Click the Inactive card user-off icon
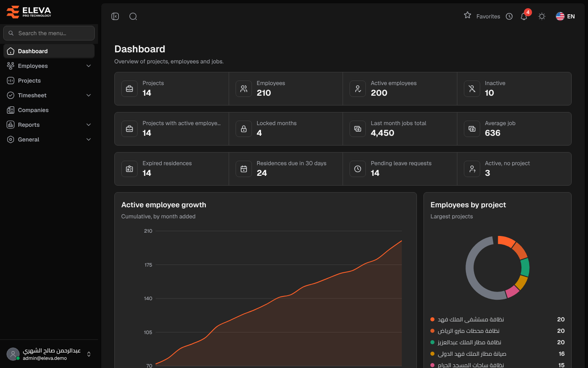 click(x=472, y=89)
